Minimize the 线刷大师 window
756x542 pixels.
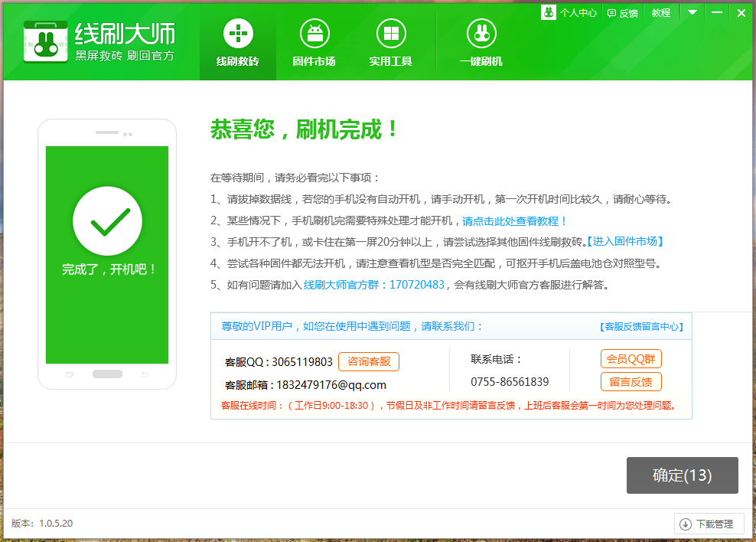717,12
